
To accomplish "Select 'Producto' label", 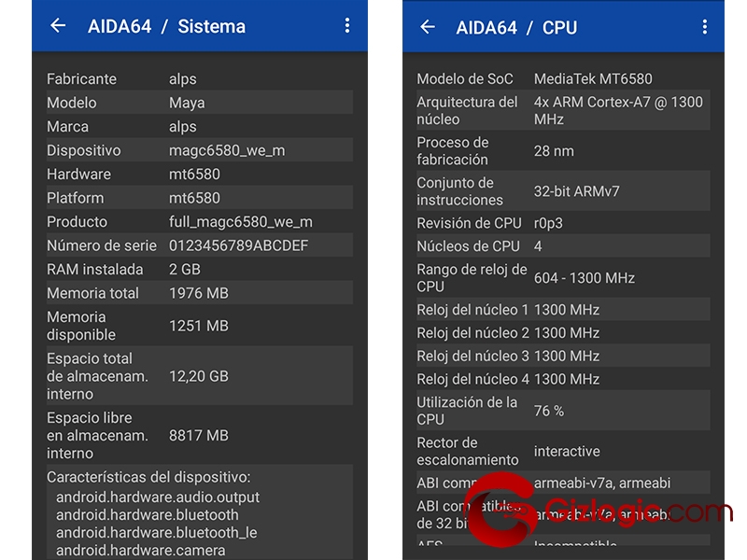I will coord(77,222).
